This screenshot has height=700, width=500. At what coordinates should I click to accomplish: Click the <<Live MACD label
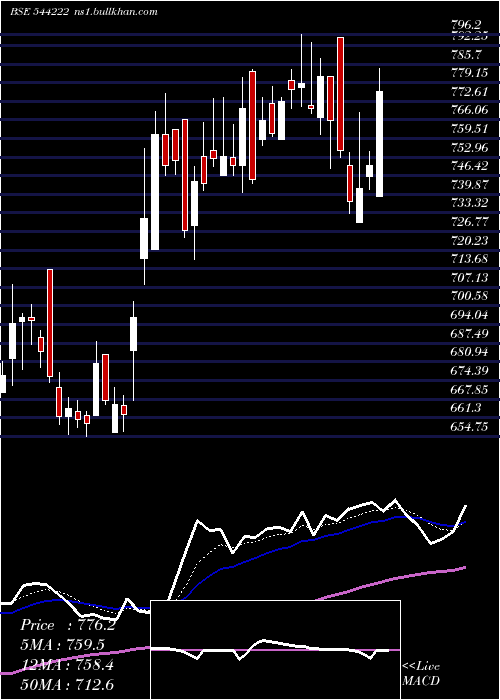point(421,673)
